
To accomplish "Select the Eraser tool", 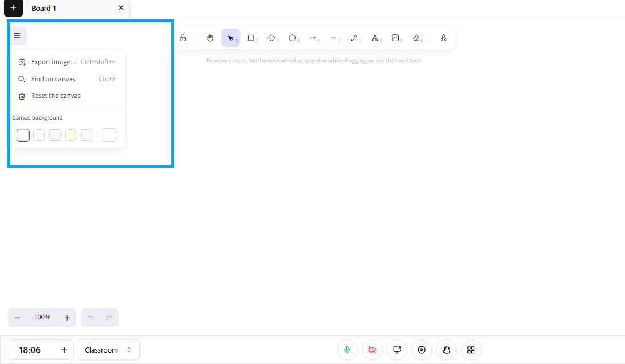I will 416,38.
